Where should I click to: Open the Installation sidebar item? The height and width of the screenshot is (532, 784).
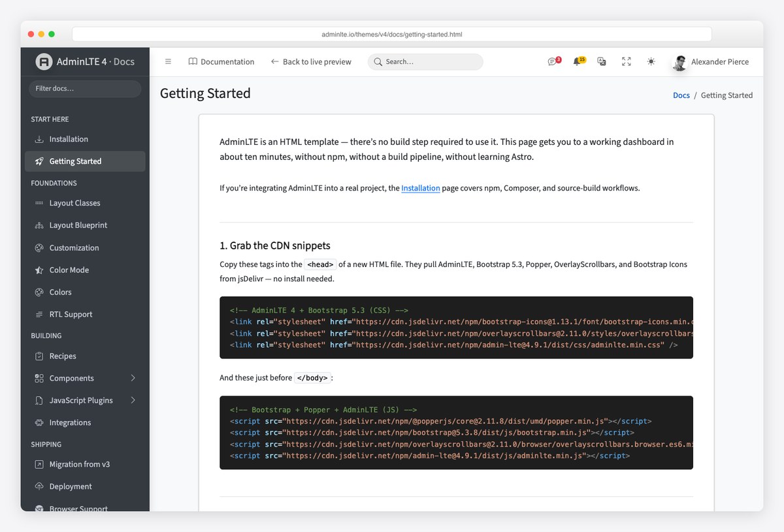(85, 139)
